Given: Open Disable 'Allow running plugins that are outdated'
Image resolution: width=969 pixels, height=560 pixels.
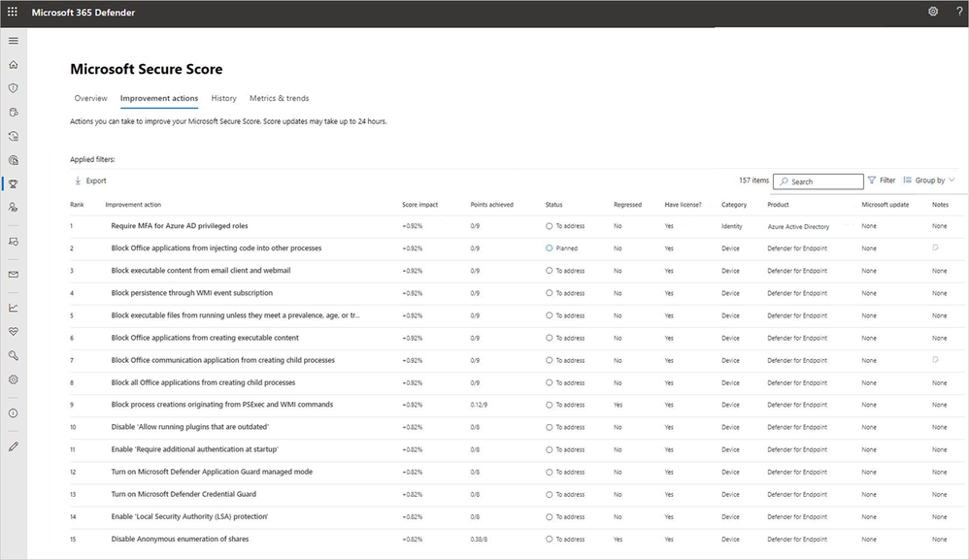Looking at the screenshot, I should point(189,427).
